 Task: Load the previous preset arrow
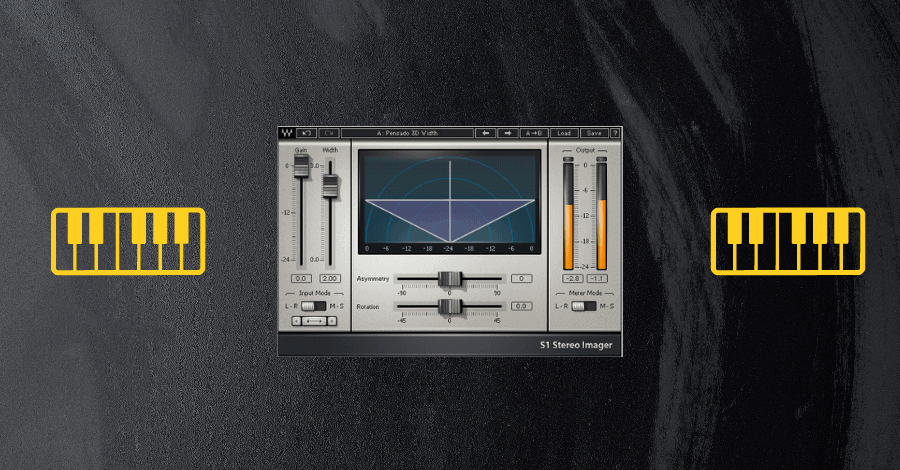486,133
